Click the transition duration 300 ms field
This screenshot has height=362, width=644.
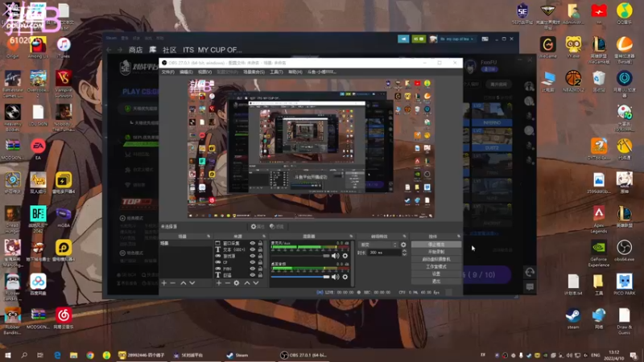click(385, 253)
